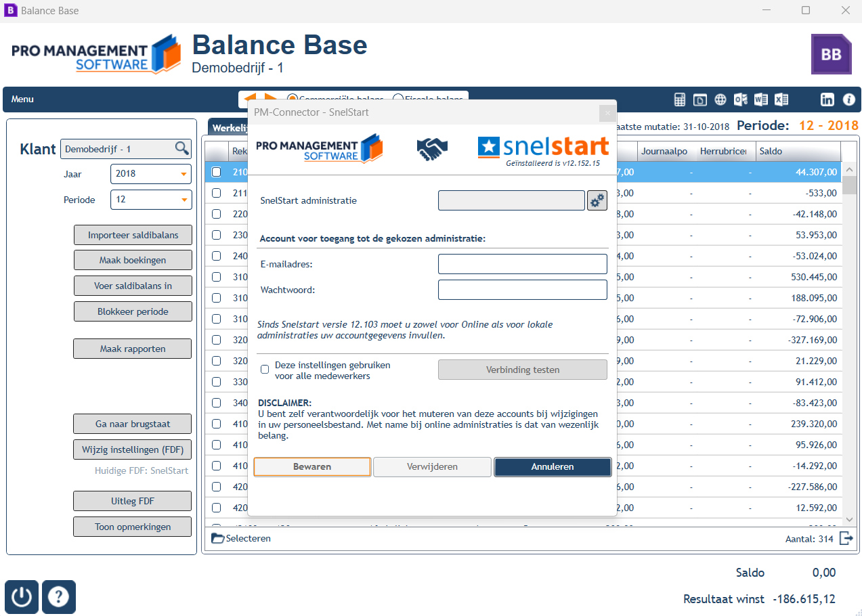Open the Word export icon
862x616 pixels.
tap(761, 100)
